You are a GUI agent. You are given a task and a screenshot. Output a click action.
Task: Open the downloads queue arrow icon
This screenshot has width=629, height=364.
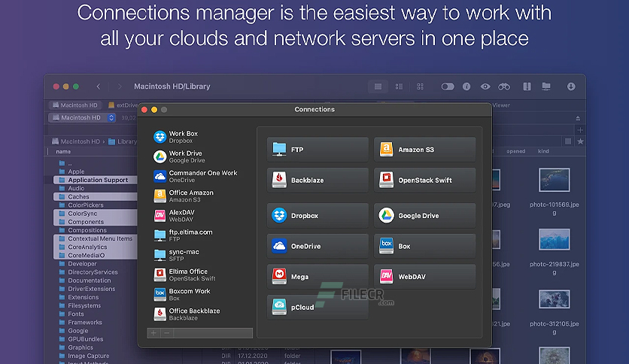pos(571,86)
